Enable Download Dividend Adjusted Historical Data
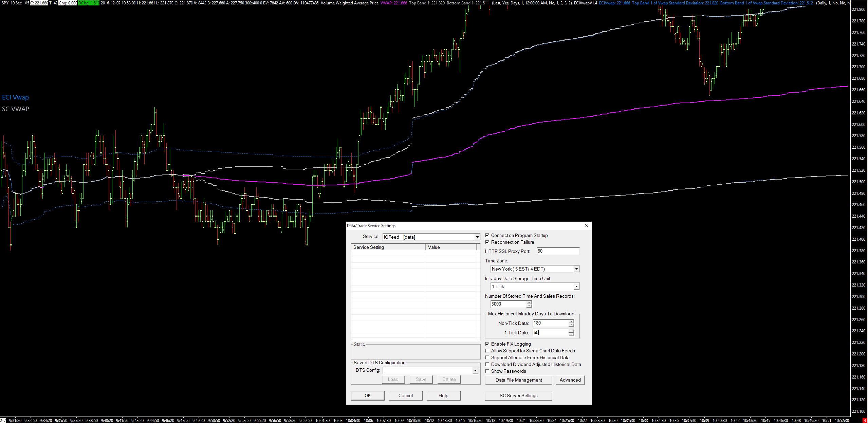The height and width of the screenshot is (424, 868). (x=487, y=364)
